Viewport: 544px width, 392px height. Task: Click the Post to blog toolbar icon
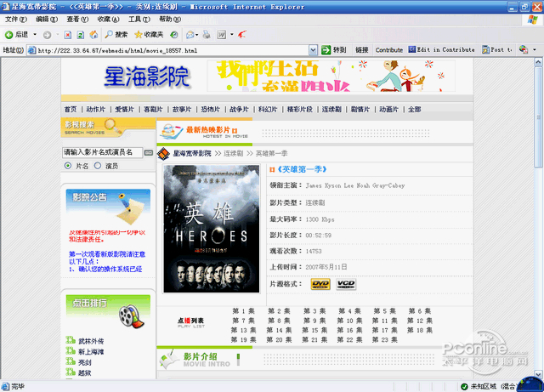coord(496,49)
